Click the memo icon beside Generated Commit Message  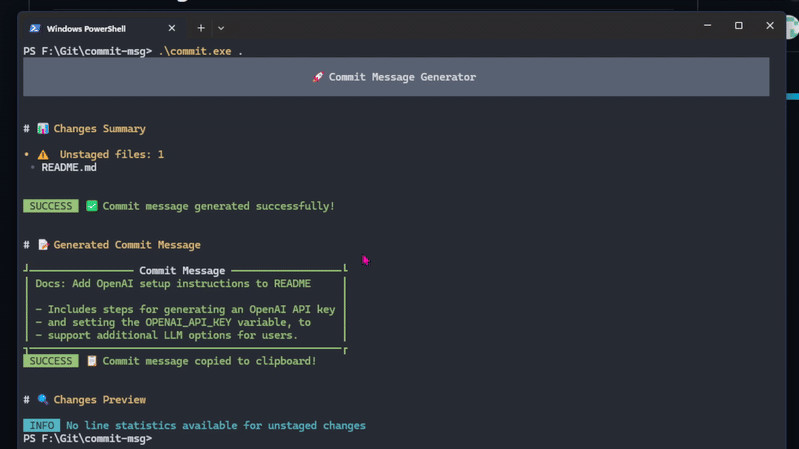click(x=43, y=245)
